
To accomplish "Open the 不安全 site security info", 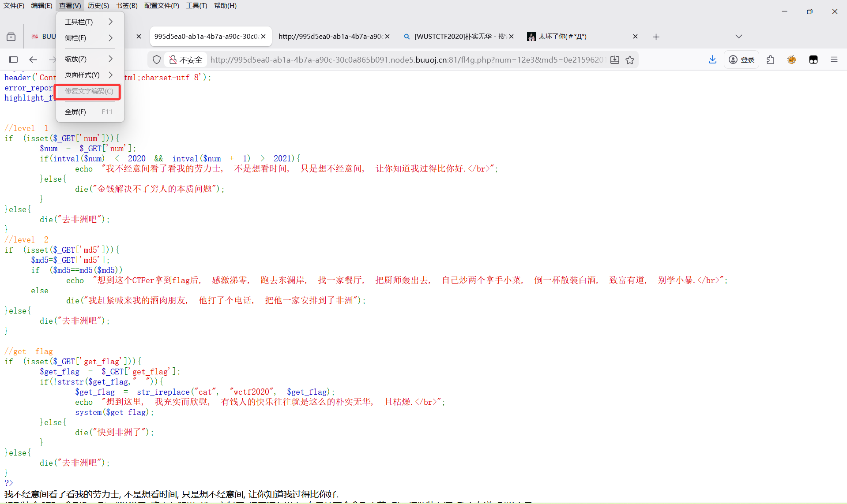I will click(x=185, y=59).
